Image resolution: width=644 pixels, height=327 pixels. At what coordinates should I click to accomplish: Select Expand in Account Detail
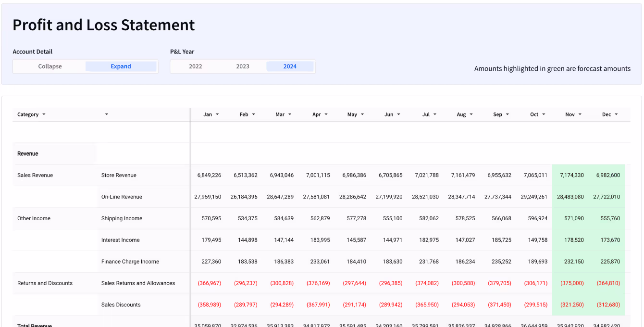[x=121, y=66]
